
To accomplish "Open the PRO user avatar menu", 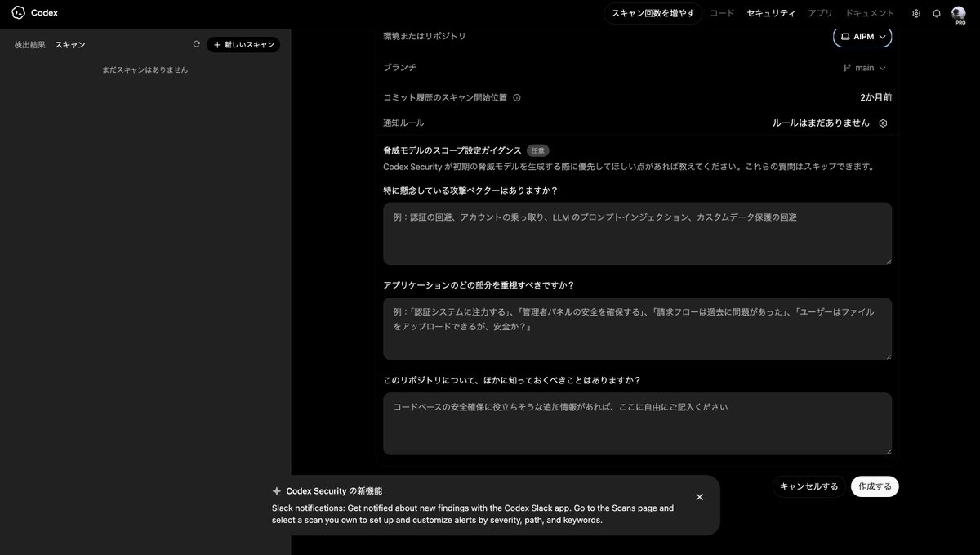I will click(959, 14).
